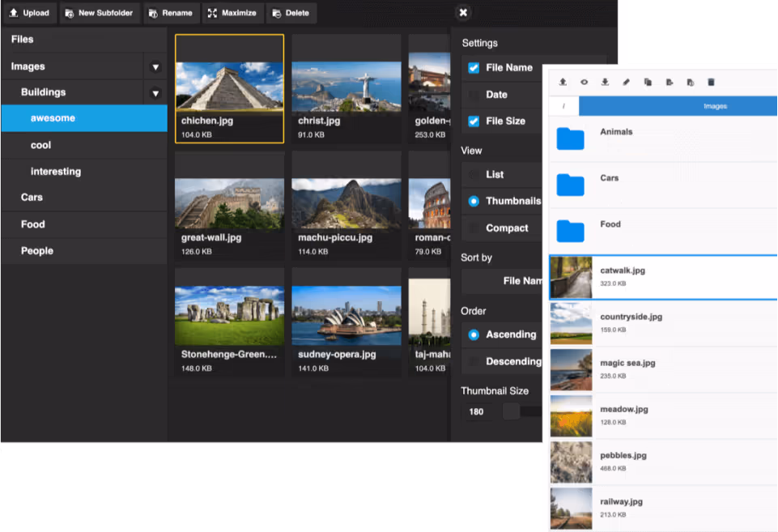The width and height of the screenshot is (778, 532).
Task: Click the trash delete icon
Action: pos(712,82)
